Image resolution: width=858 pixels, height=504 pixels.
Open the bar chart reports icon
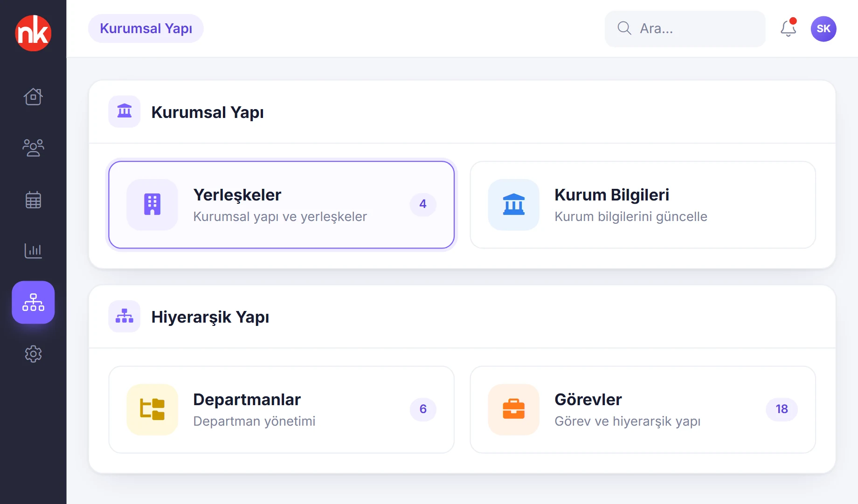coord(33,251)
